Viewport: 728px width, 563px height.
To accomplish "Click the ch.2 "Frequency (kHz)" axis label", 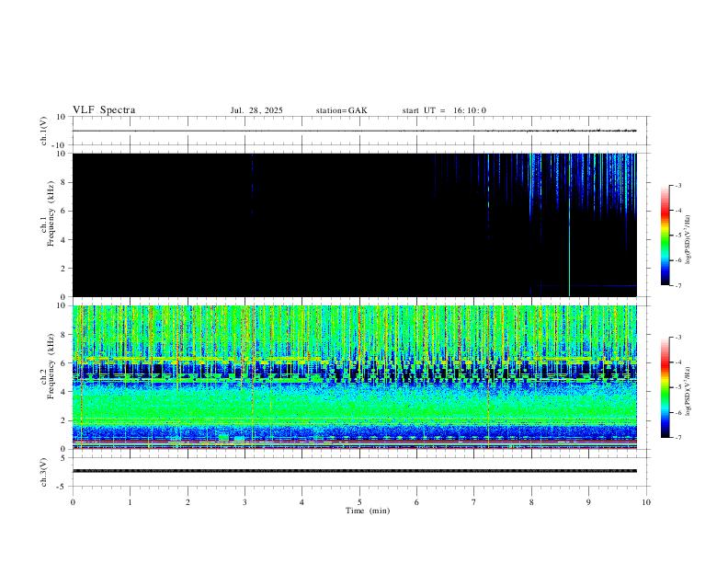I will pyautogui.click(x=51, y=366).
